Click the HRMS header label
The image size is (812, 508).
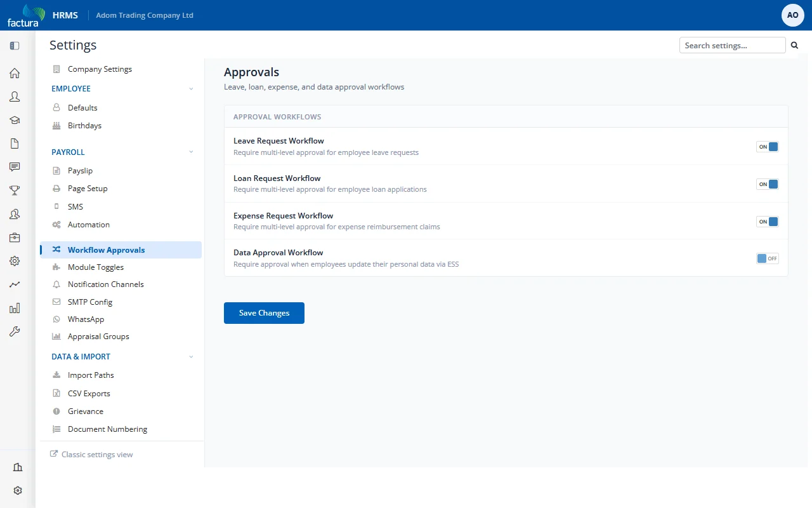click(65, 15)
